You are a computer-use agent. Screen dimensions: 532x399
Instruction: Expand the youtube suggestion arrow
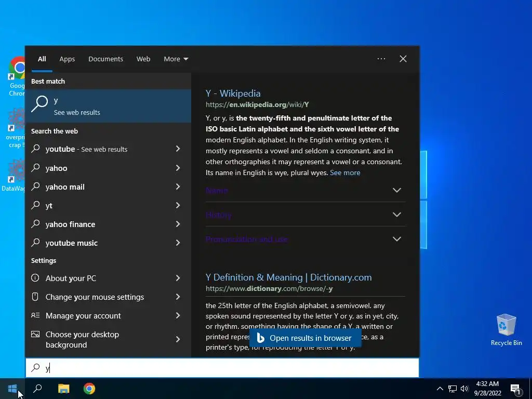[x=178, y=149]
